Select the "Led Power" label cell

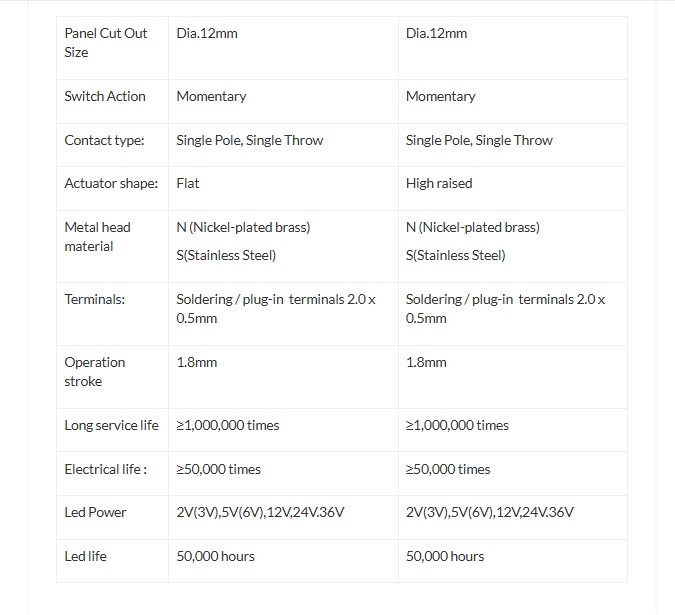(x=95, y=513)
